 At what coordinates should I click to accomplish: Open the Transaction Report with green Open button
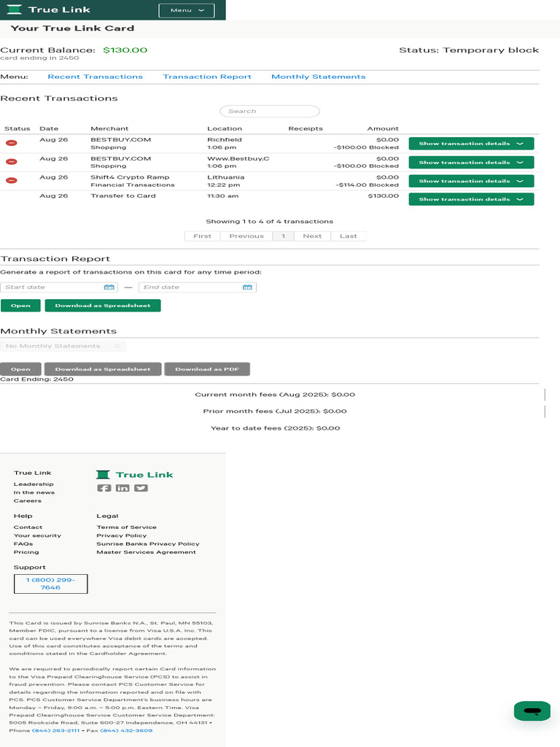click(20, 306)
